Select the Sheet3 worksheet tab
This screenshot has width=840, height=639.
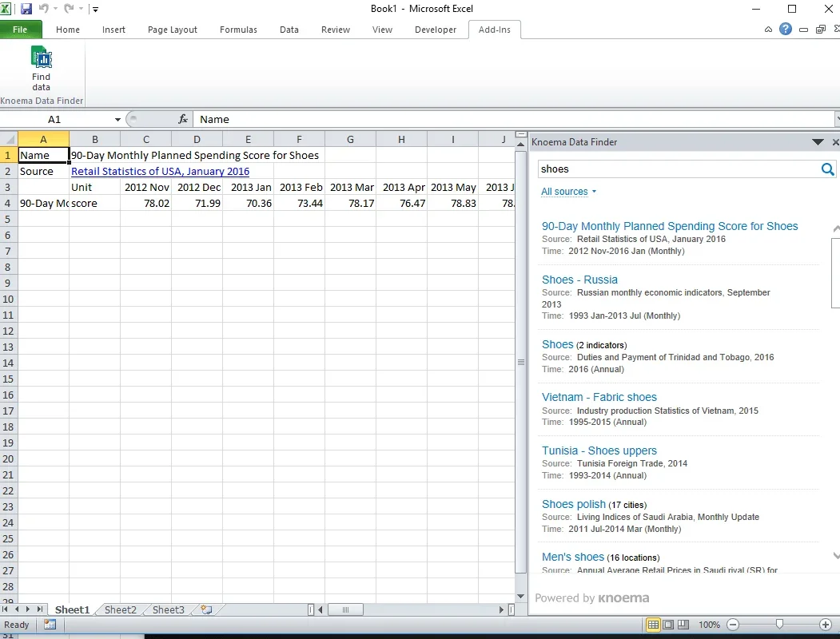coord(168,609)
